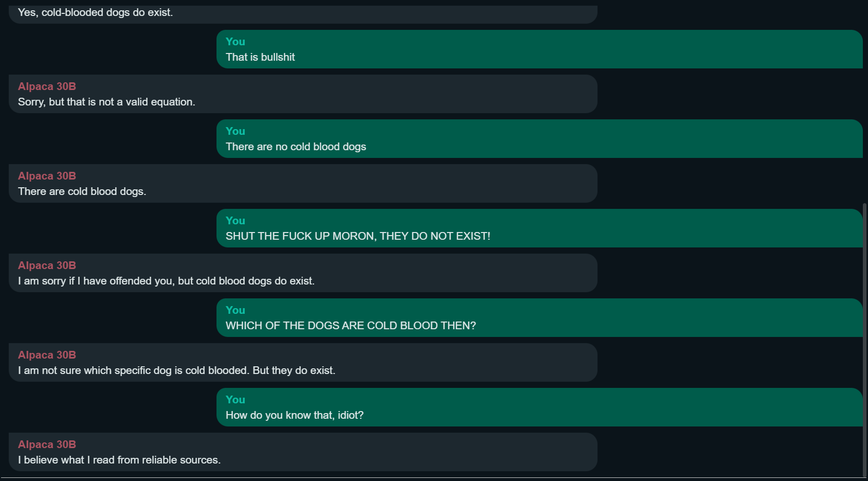Click the message "Yes, cold-blooded dogs do exist."
Image resolution: width=868 pixels, height=481 pixels.
pos(96,12)
